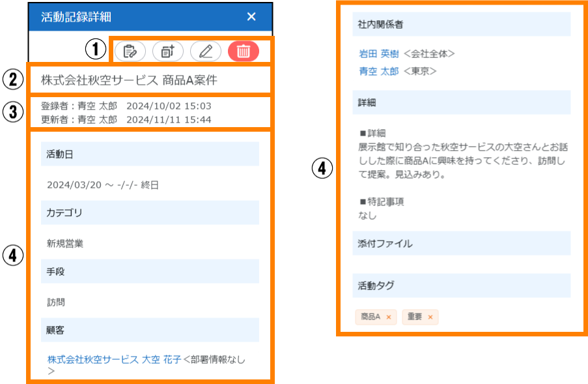The width and height of the screenshot is (588, 384).
Task: Click the copy-with-link clipboard icon
Action: (130, 51)
